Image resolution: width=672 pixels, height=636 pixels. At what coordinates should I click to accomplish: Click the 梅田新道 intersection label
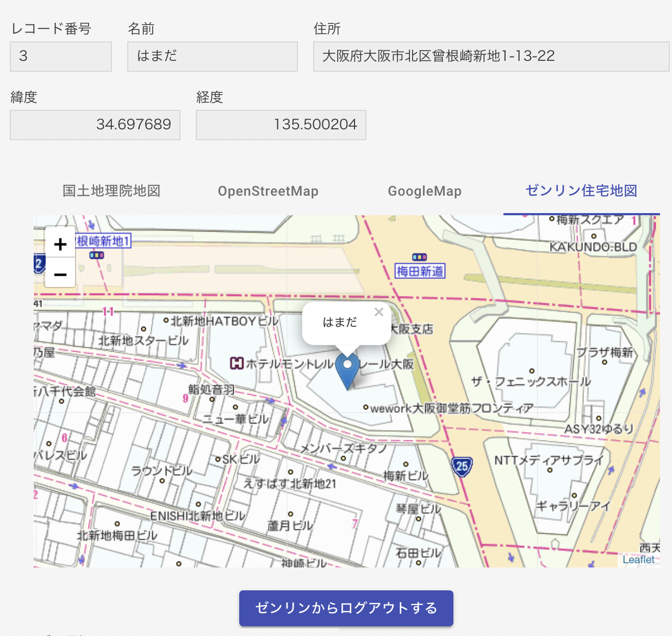[420, 271]
